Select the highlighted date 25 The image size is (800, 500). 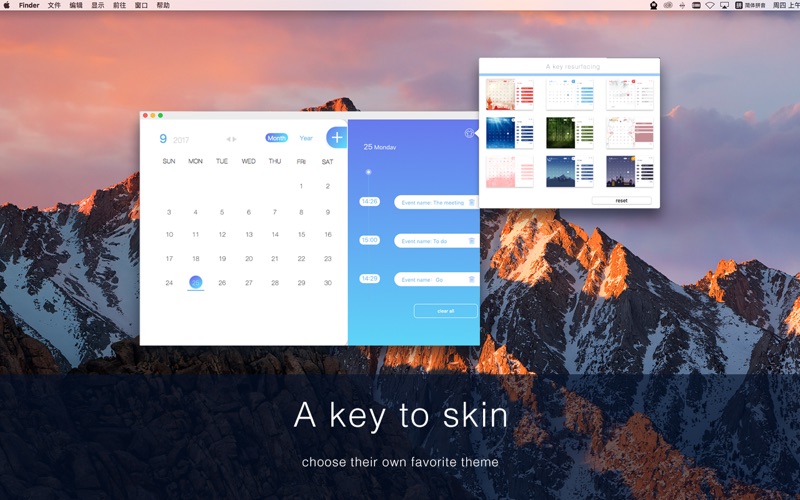coord(195,282)
